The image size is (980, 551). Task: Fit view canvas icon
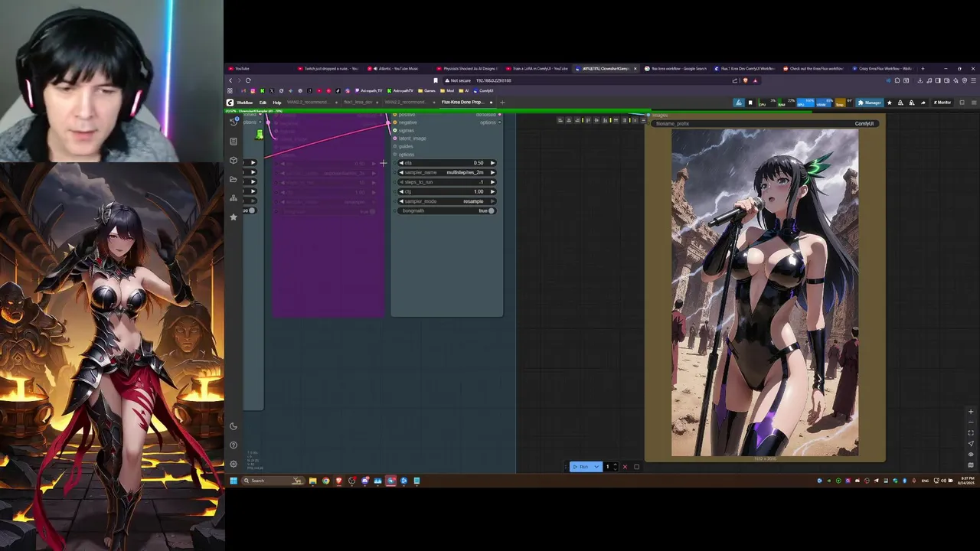click(x=971, y=432)
